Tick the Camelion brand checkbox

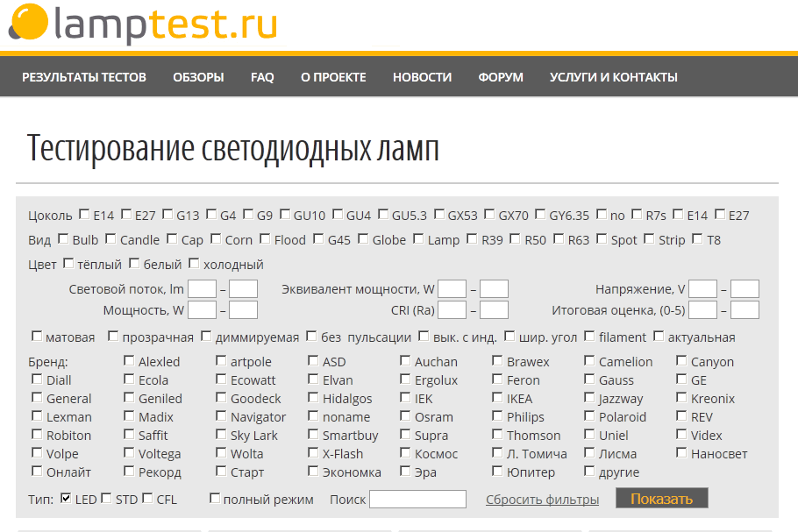589,360
